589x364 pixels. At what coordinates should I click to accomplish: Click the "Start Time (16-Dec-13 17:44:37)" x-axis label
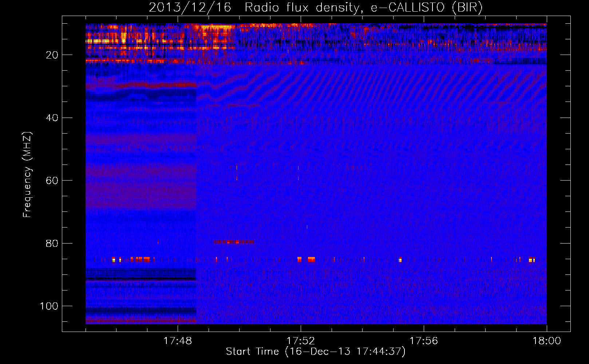click(316, 352)
